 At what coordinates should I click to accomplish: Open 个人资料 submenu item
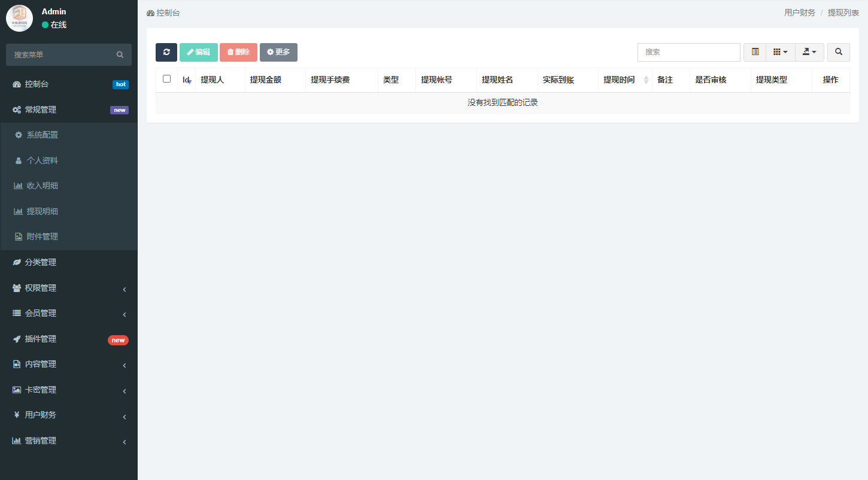(69, 161)
